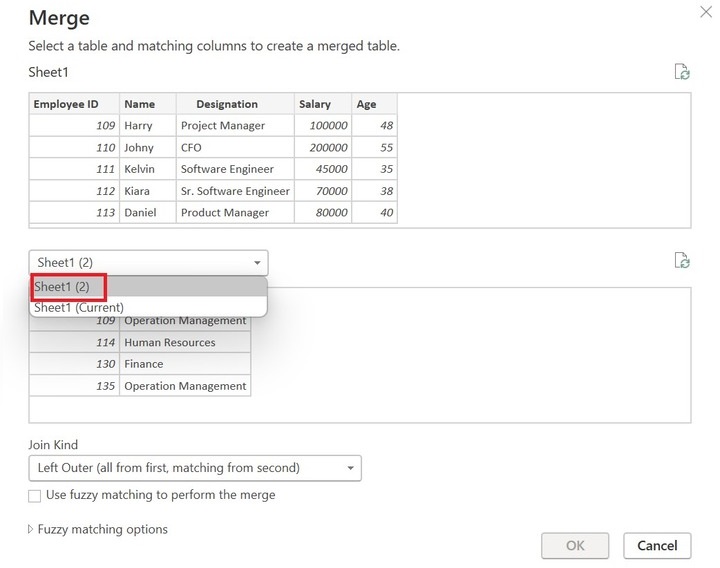The width and height of the screenshot is (720, 568).
Task: Open the Sheet1 (2) table selector dropdown
Action: (x=148, y=262)
